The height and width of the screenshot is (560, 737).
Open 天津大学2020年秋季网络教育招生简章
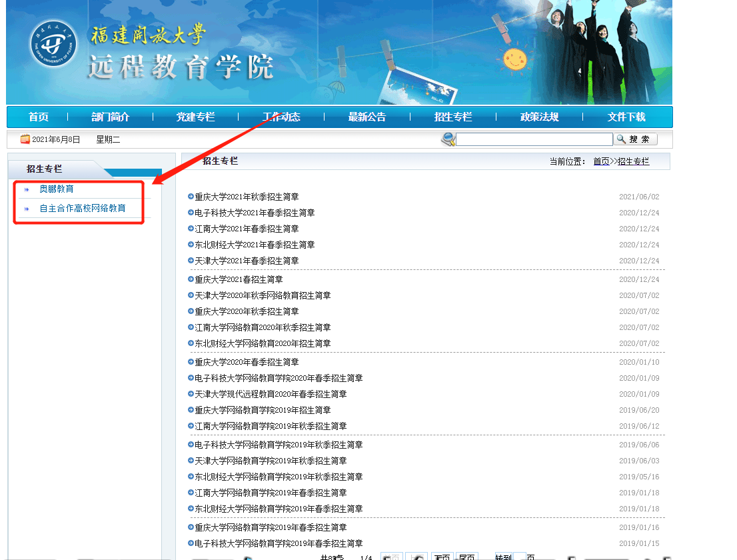[x=263, y=295]
